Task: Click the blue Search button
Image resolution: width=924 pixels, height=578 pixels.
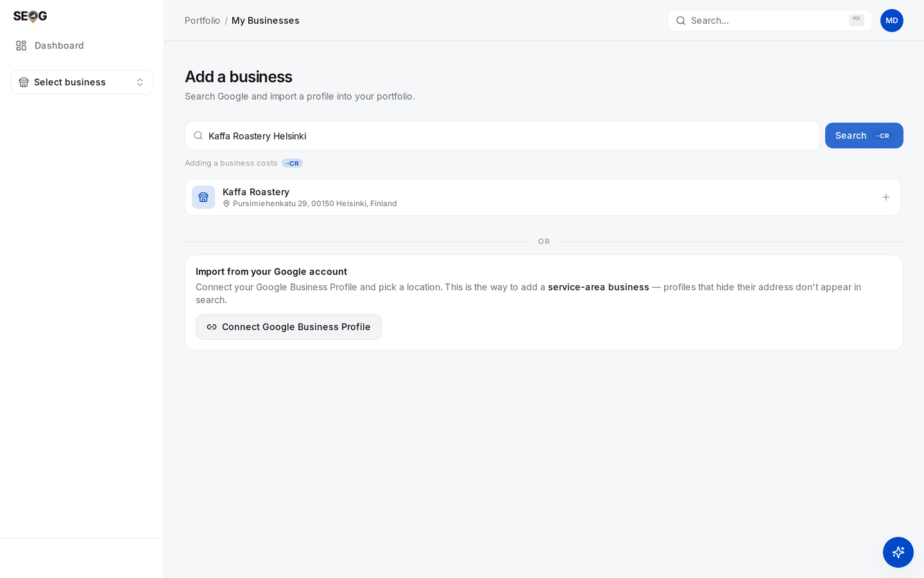Action: tap(864, 136)
